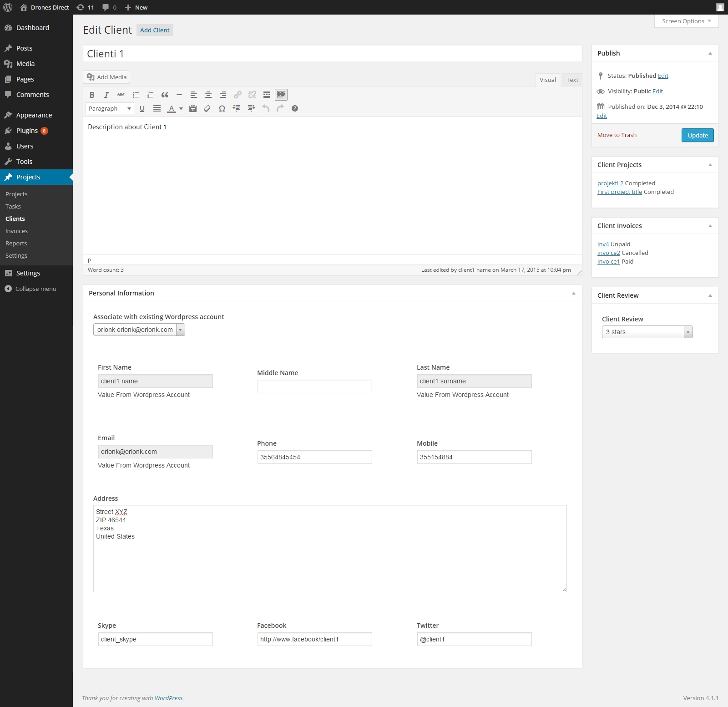Clear formatting with eraser icon
Image resolution: width=728 pixels, height=707 pixels.
(x=207, y=108)
